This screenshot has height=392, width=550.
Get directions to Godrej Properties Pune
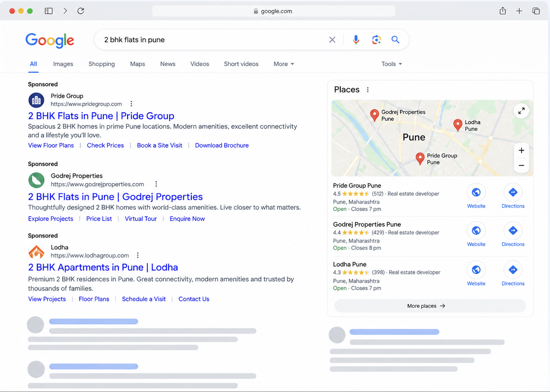[513, 231]
